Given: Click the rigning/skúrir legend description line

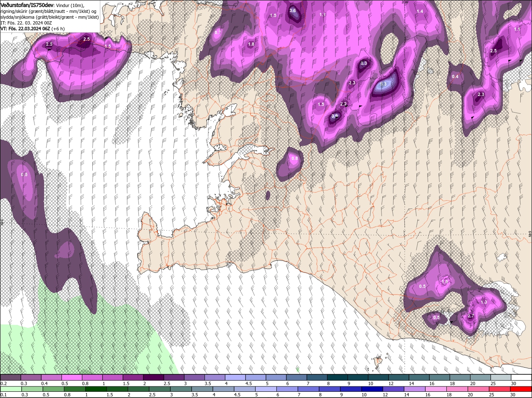Looking at the screenshot, I should [x=49, y=11].
